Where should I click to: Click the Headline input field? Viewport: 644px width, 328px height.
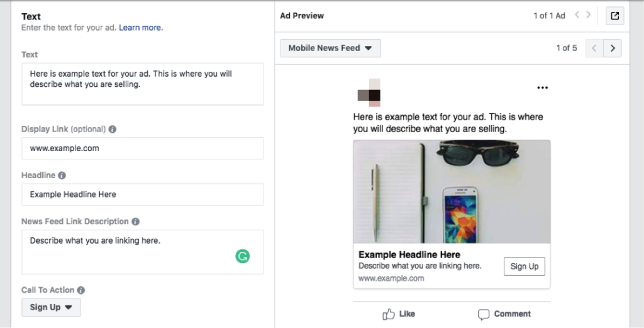(x=142, y=195)
